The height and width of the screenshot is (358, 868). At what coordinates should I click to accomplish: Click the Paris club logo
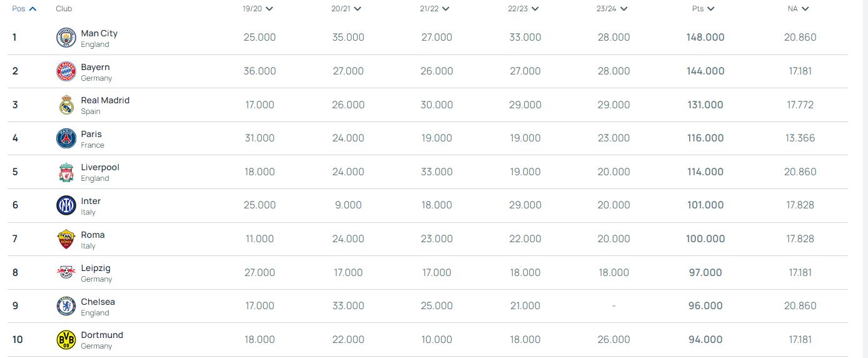coord(66,139)
